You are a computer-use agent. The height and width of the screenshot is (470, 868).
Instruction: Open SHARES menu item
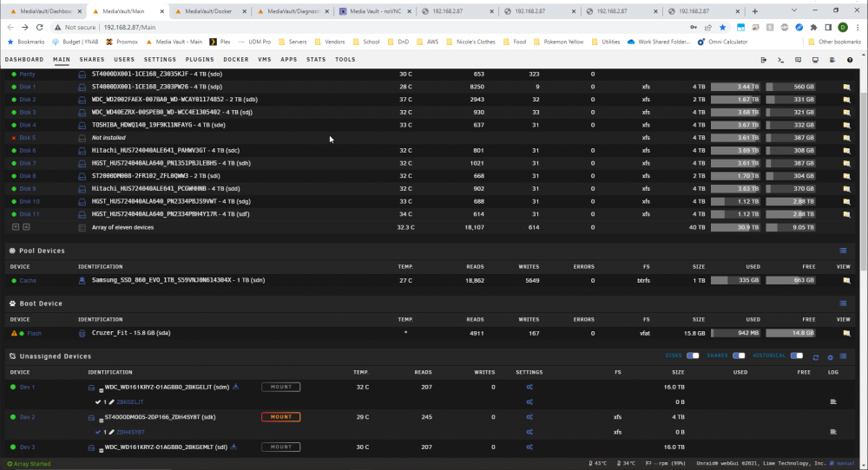[x=92, y=60]
